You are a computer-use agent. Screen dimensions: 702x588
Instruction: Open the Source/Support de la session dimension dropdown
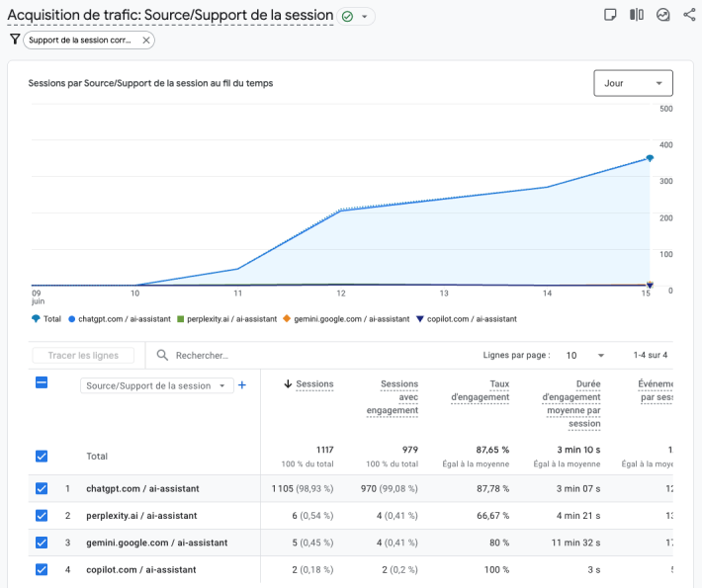(x=156, y=385)
